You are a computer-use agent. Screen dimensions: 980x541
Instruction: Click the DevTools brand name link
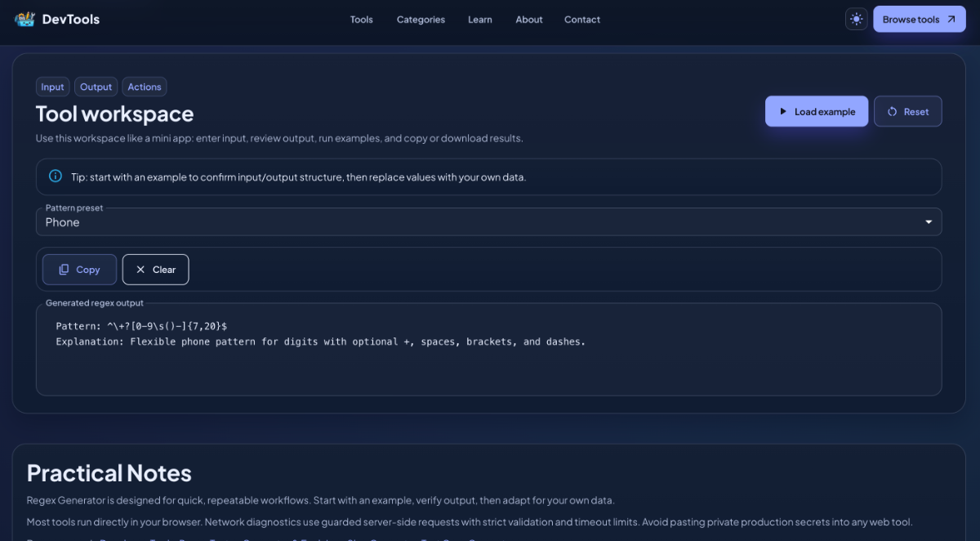pyautogui.click(x=71, y=19)
